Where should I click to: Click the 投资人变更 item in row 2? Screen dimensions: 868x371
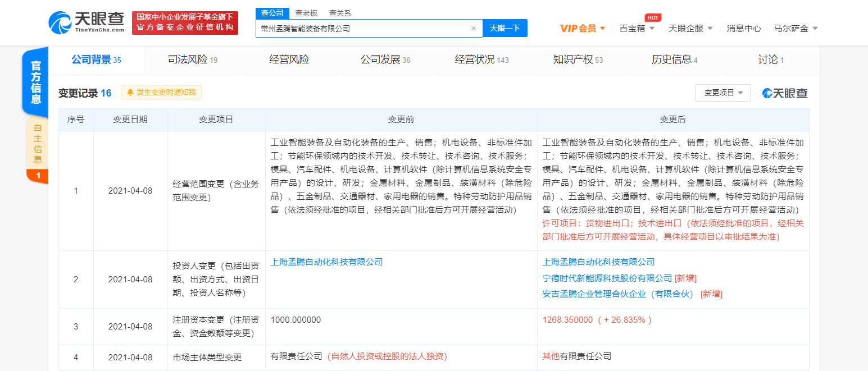pos(216,279)
